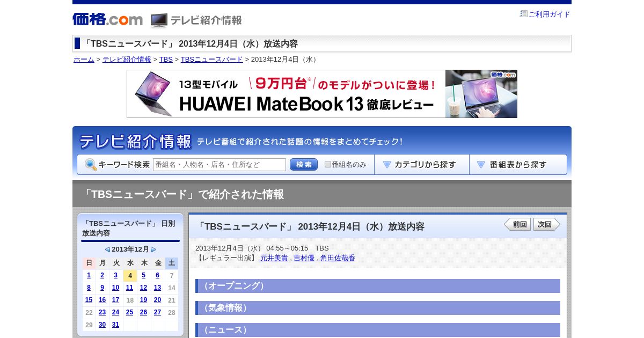Image resolution: width=644 pixels, height=338 pixels.
Task: Click the （ニュース） section header
Action: [x=378, y=330]
